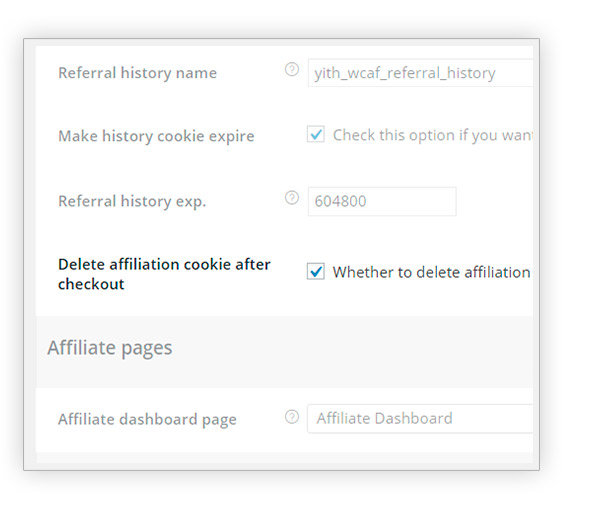Click the 'Whether to delete affiliation' label text
604x516 pixels.
pyautogui.click(x=431, y=272)
